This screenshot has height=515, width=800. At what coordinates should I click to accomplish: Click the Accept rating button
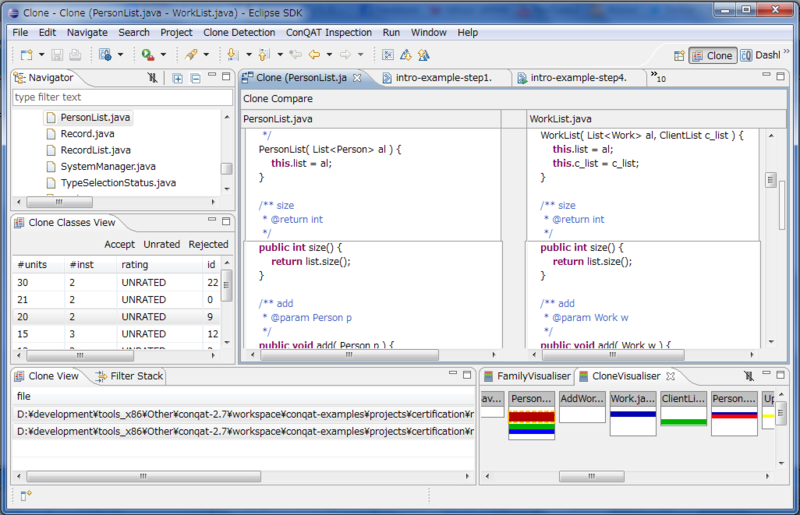click(119, 244)
